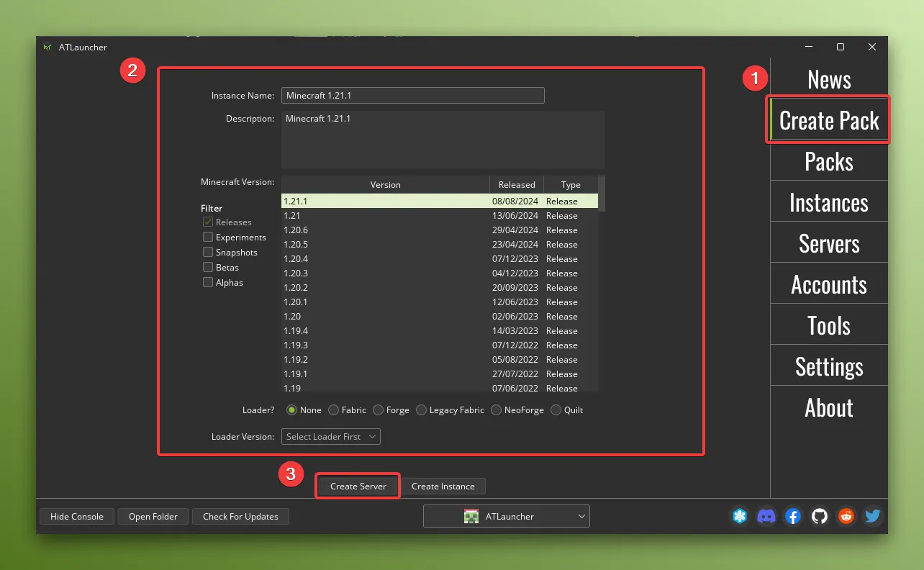Click the Create Server button

coord(357,486)
